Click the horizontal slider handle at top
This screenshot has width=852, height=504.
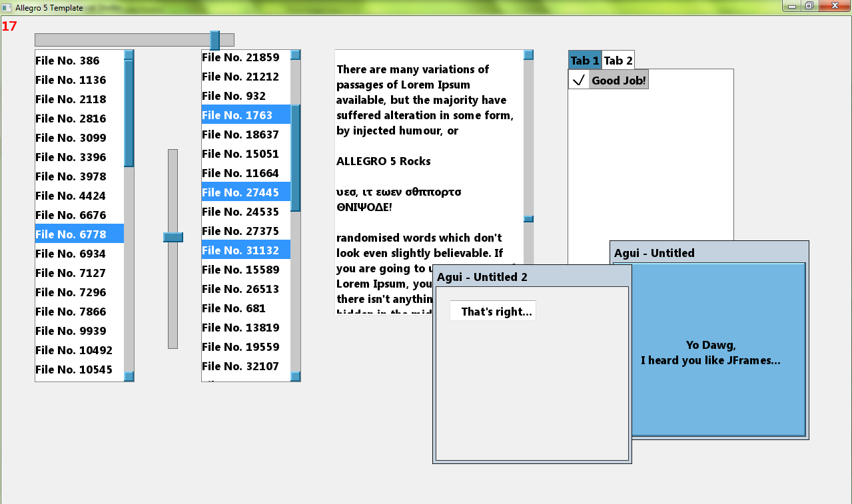pyautogui.click(x=214, y=40)
